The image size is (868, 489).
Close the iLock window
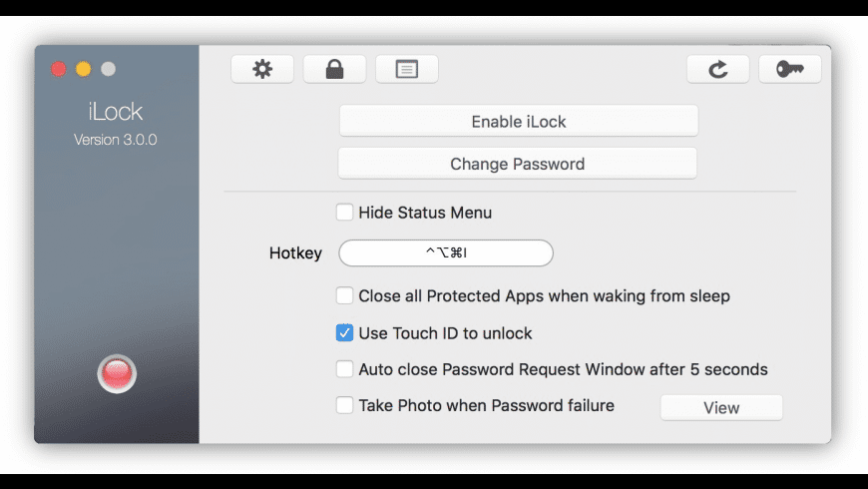tap(59, 69)
